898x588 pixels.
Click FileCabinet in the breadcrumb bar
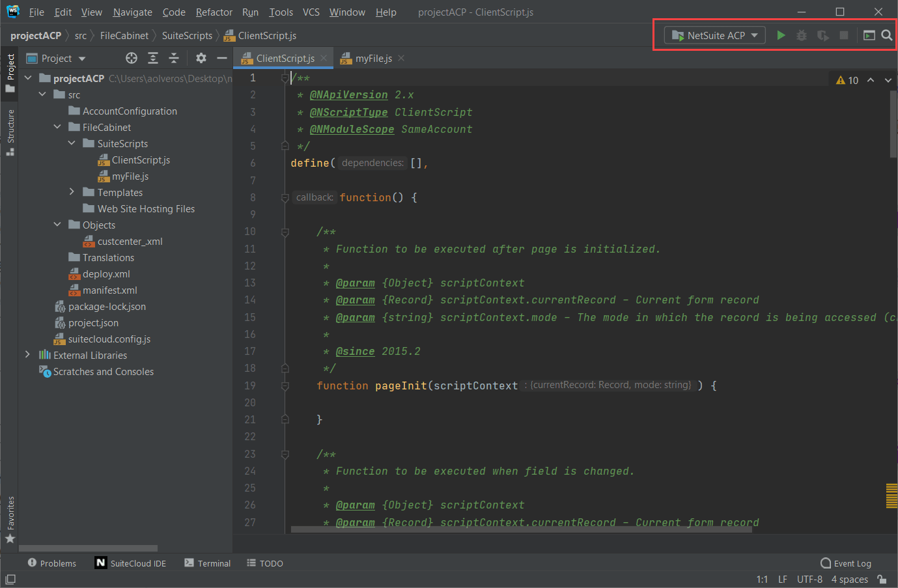coord(124,35)
